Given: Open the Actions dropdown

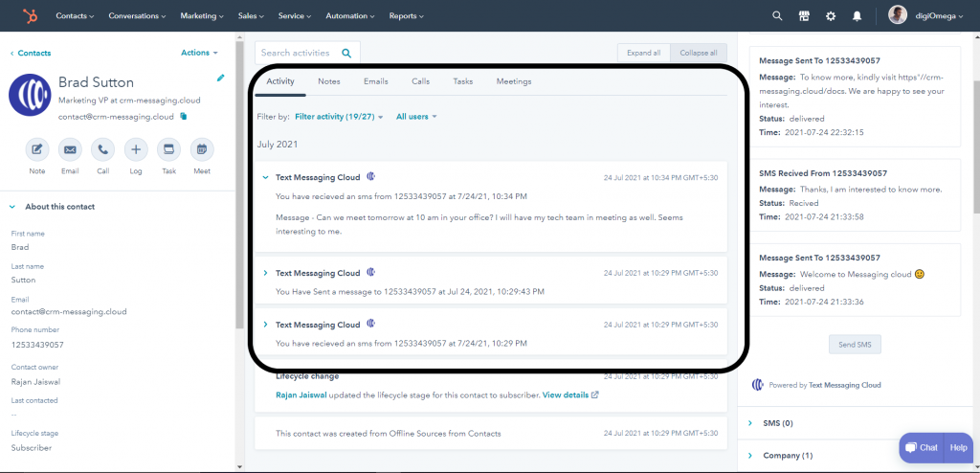Looking at the screenshot, I should click(x=199, y=53).
